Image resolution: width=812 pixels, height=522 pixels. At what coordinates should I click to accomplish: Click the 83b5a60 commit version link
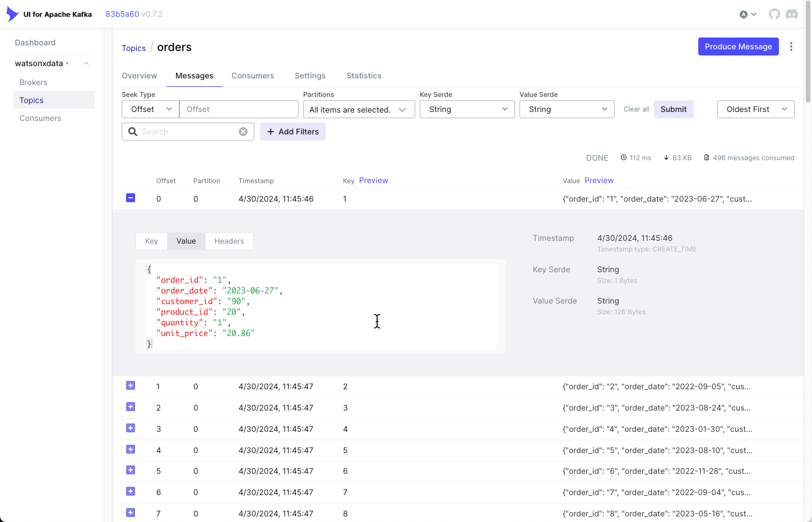pos(122,14)
